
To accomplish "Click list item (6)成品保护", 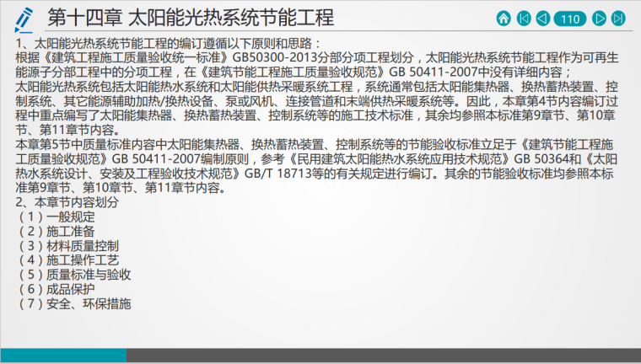I will point(56,288).
